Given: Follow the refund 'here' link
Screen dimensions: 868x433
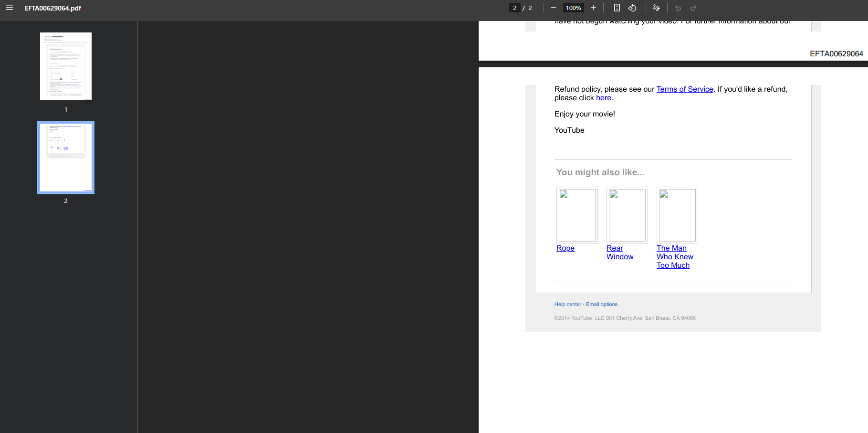Looking at the screenshot, I should pyautogui.click(x=604, y=98).
